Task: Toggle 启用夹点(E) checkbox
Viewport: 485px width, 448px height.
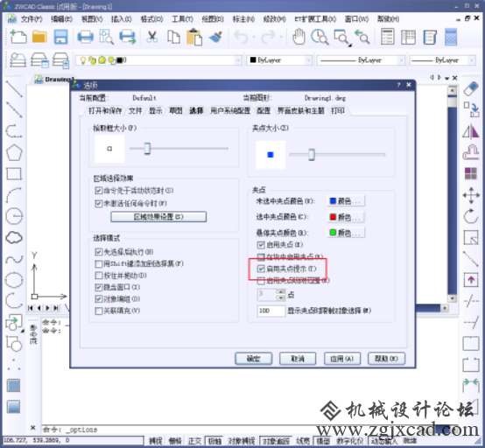Action: click(x=261, y=245)
